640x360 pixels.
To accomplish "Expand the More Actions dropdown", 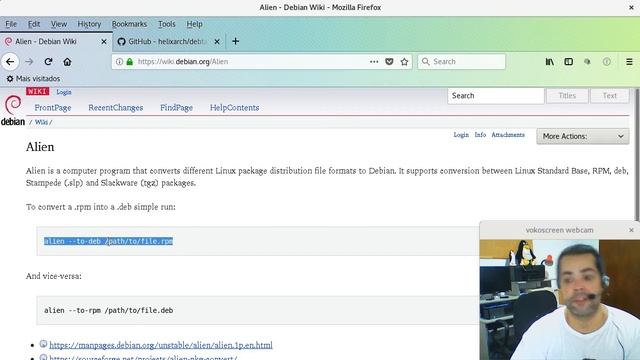I will [583, 136].
